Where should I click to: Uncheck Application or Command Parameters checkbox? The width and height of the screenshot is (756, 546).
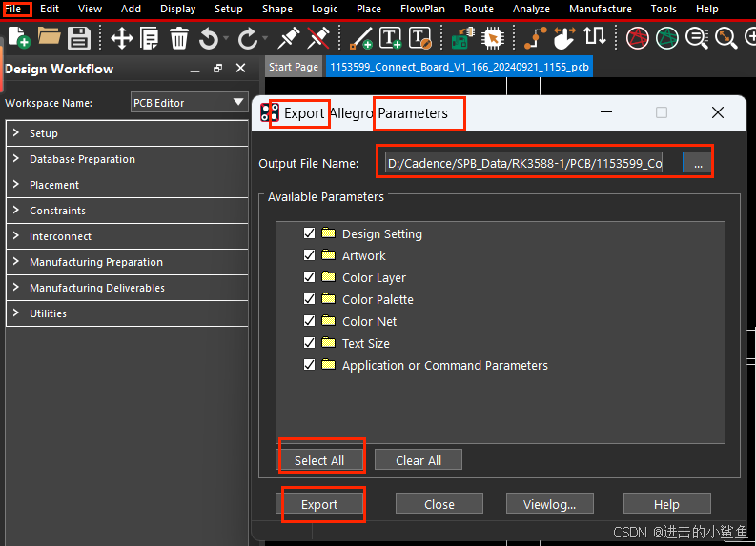click(x=309, y=365)
